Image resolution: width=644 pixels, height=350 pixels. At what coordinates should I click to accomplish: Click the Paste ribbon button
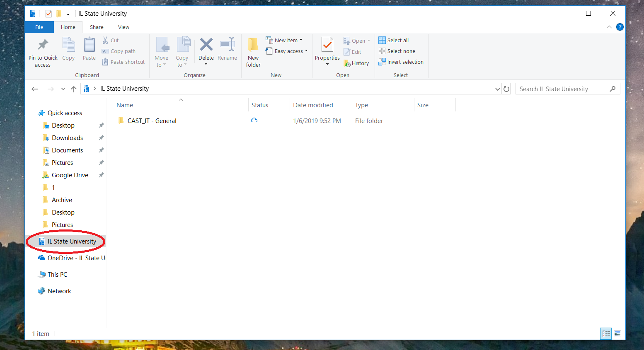click(89, 49)
